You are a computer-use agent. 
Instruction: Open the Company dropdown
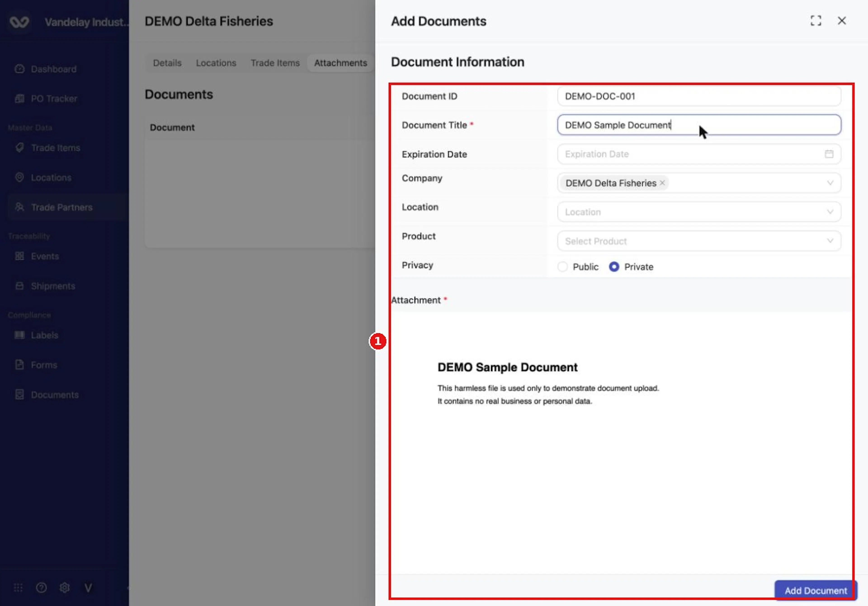pos(699,183)
